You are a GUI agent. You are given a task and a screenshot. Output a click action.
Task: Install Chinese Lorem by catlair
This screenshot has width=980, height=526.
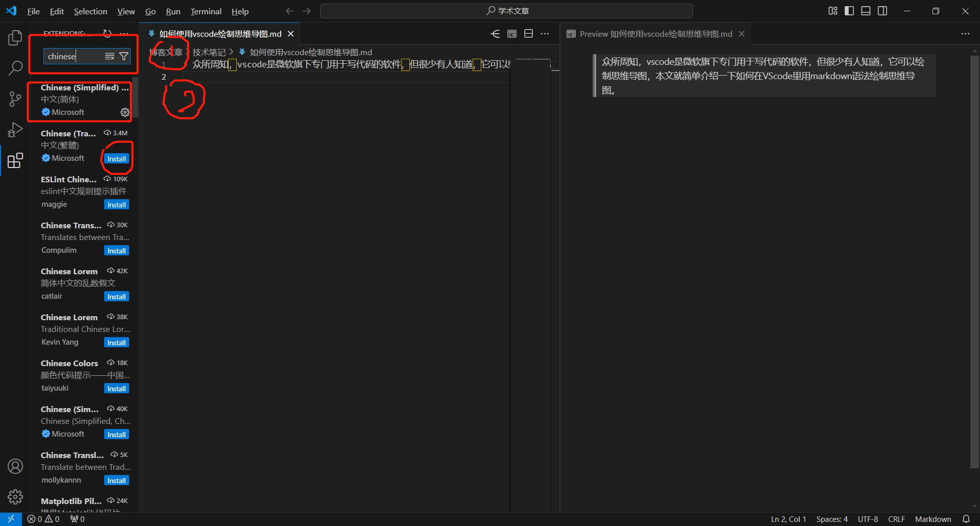tap(116, 297)
